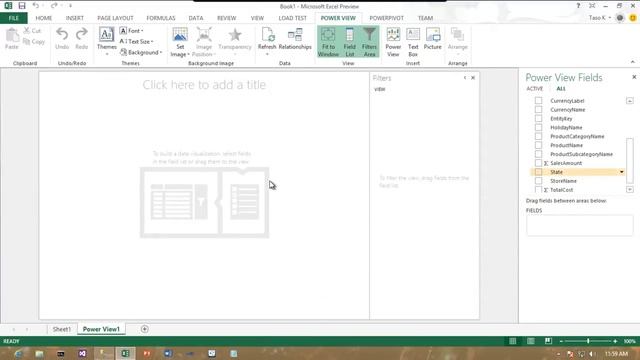The height and width of the screenshot is (360, 640).
Task: Check the ProductCategoryName field
Action: pyautogui.click(x=538, y=136)
